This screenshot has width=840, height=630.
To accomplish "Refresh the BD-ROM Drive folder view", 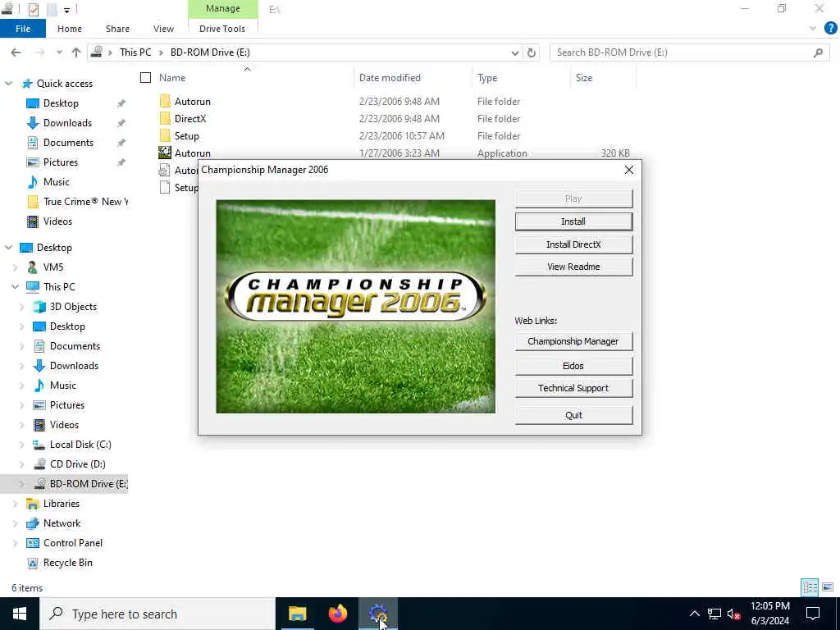I will point(531,52).
